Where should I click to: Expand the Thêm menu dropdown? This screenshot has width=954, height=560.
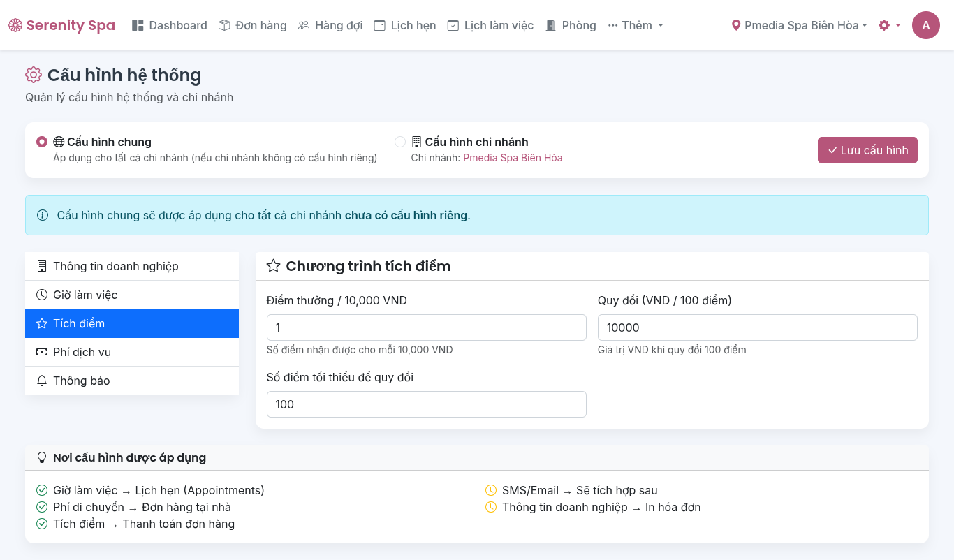tap(635, 26)
